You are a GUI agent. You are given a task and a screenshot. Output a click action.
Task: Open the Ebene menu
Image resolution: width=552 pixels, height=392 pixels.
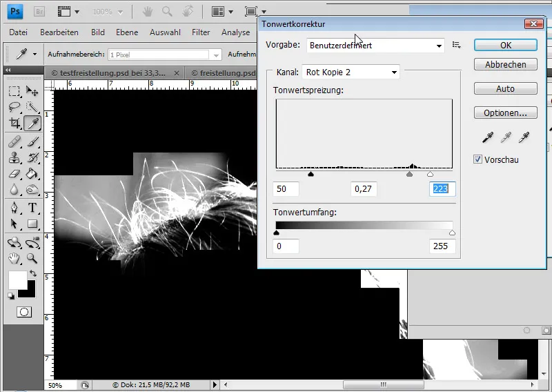click(127, 32)
